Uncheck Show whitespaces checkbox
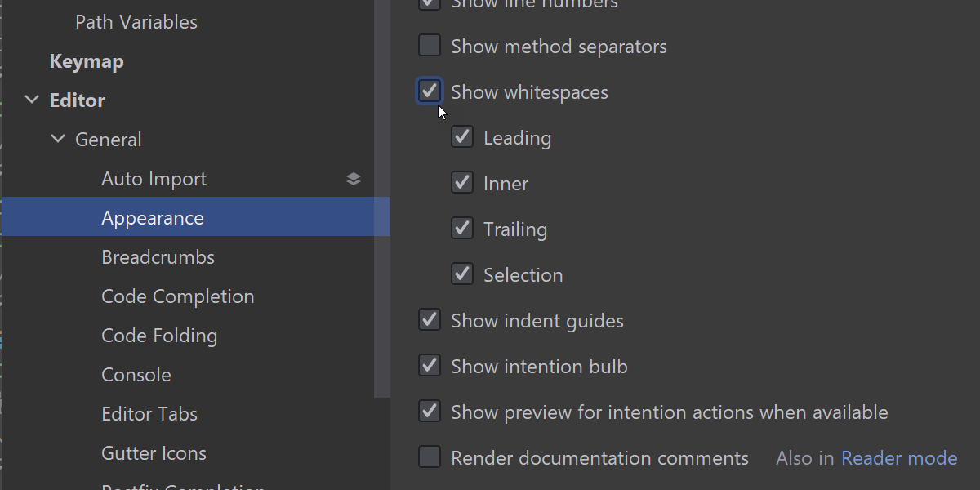The image size is (980, 490). (430, 91)
